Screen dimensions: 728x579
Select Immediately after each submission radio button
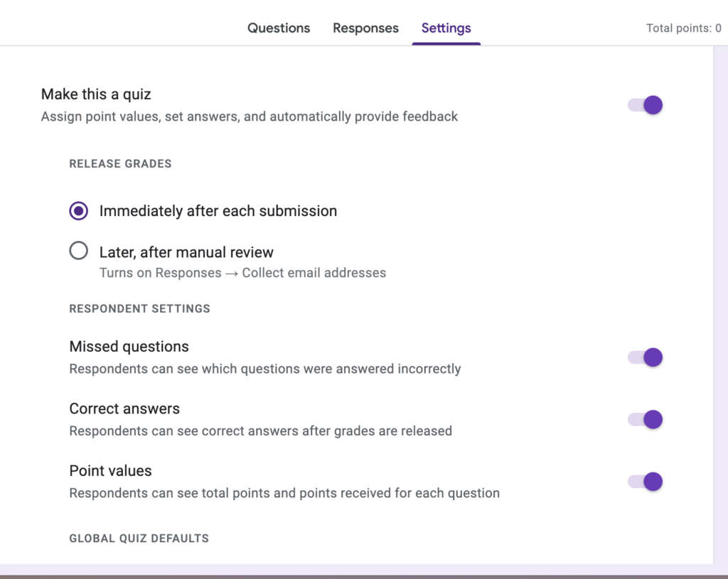click(78, 210)
